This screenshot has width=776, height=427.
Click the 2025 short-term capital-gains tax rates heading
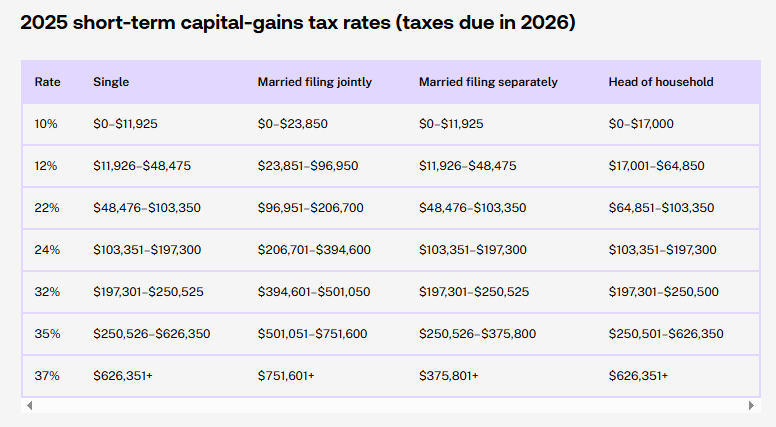298,22
